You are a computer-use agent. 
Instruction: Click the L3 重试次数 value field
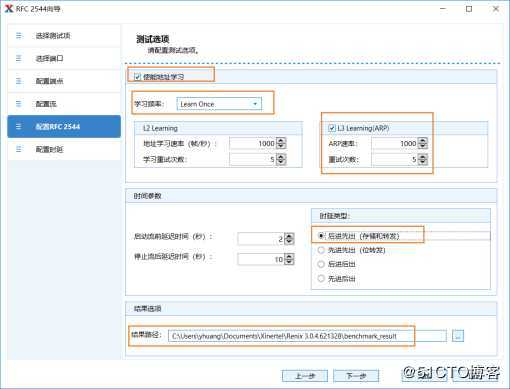point(395,159)
